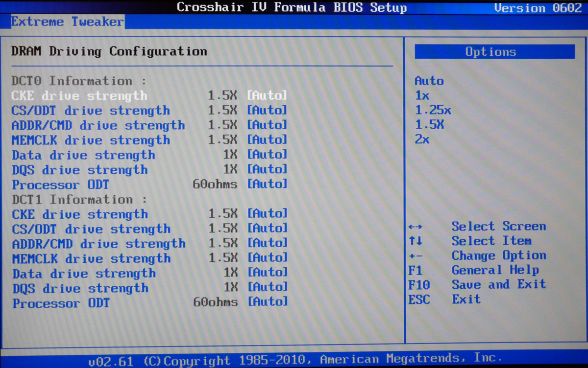Click DCT1 CKE drive strength label
Viewport: 588px width, 368px height.
80,214
